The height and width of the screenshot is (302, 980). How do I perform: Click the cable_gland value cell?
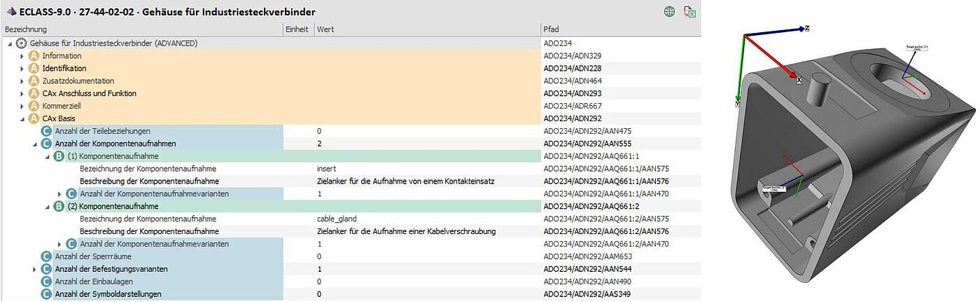click(332, 219)
